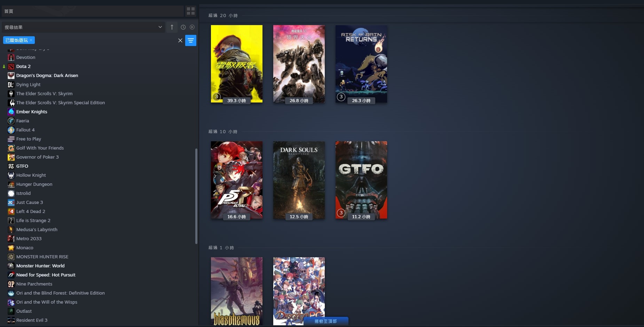Collapse the 超過 10 小時 section header
The width and height of the screenshot is (644, 327).
click(x=223, y=132)
